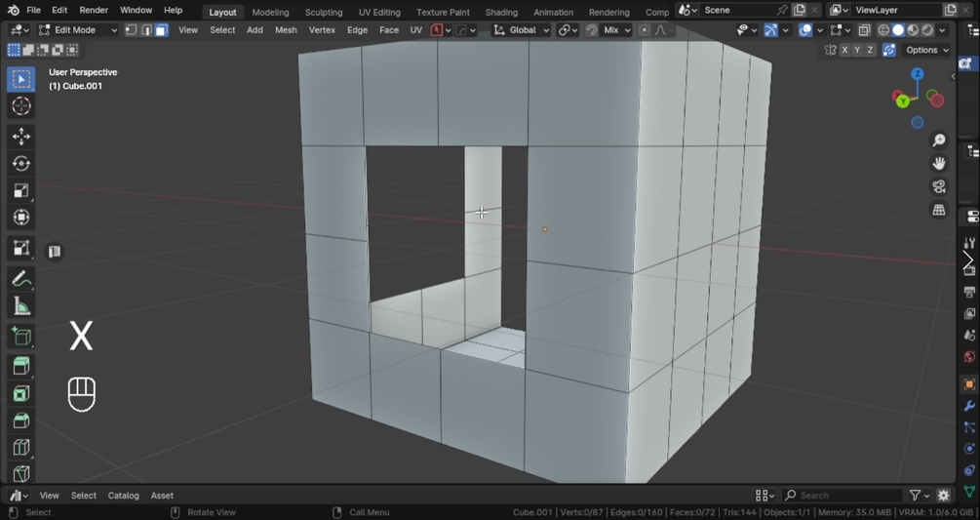Open asset browser editor type dropdown
The height and width of the screenshot is (520, 980).
pos(19,495)
